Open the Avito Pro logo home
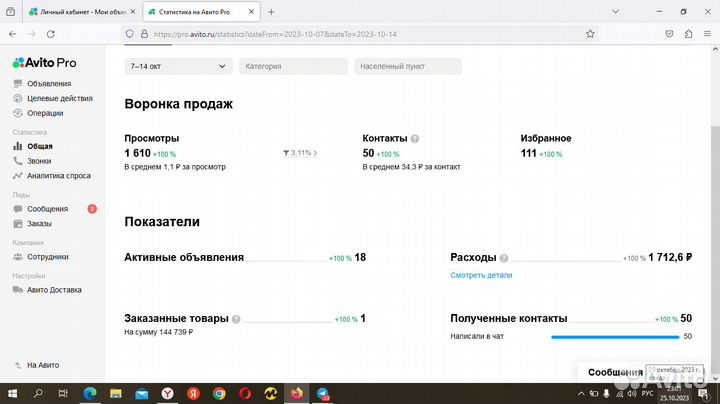The image size is (720, 404). click(45, 63)
